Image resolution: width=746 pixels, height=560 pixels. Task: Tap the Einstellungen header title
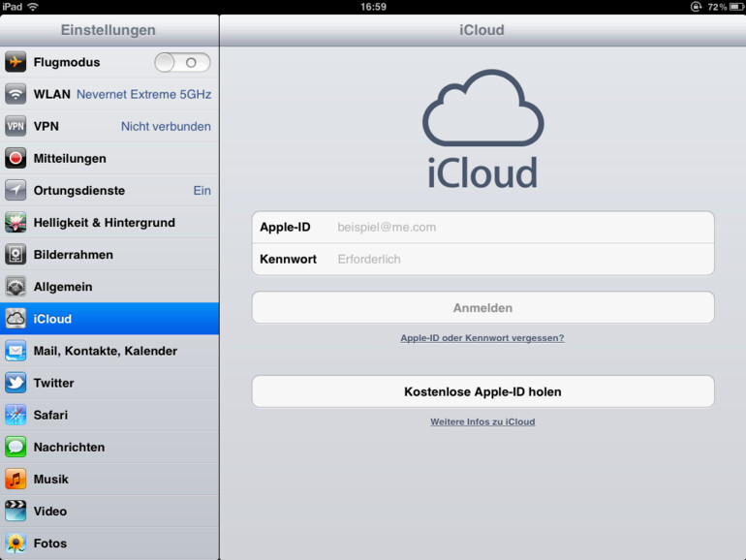108,30
